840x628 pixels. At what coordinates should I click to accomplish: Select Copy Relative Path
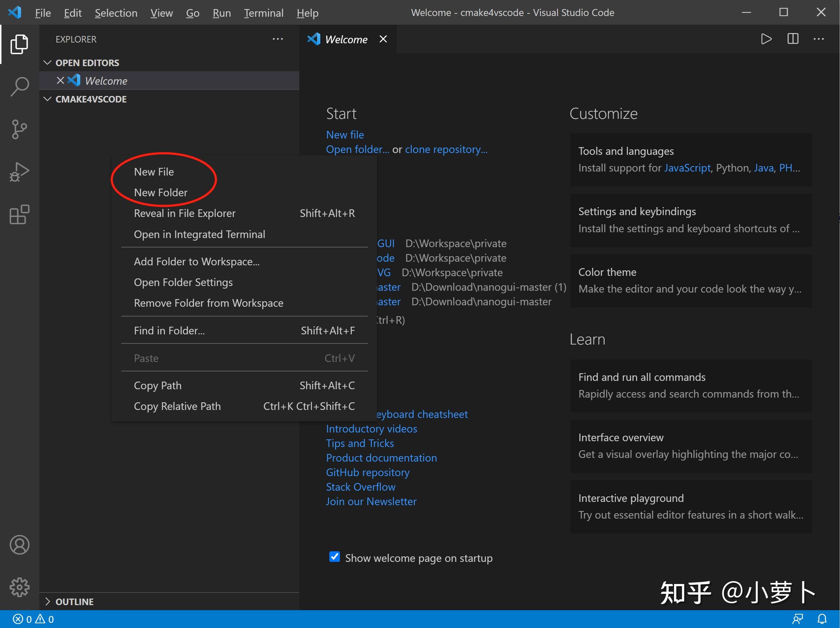(x=244, y=407)
